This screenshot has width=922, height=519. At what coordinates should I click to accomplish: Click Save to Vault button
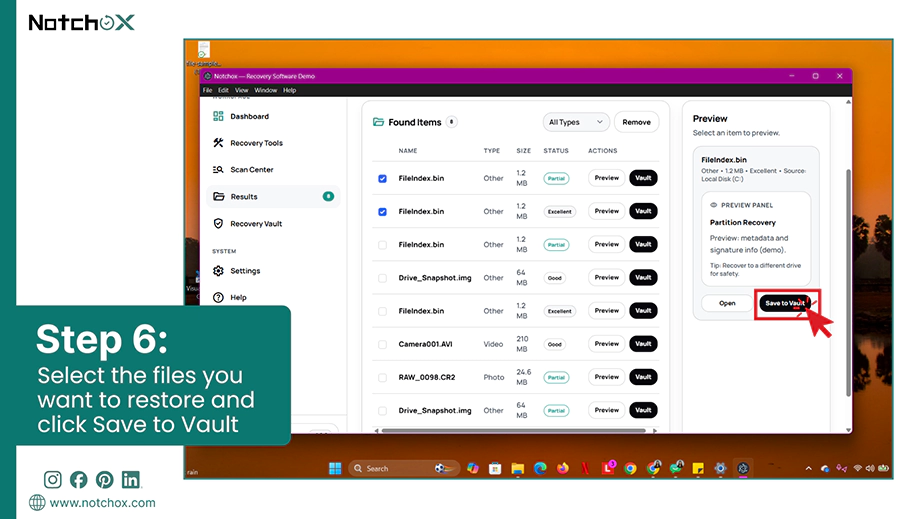click(785, 303)
